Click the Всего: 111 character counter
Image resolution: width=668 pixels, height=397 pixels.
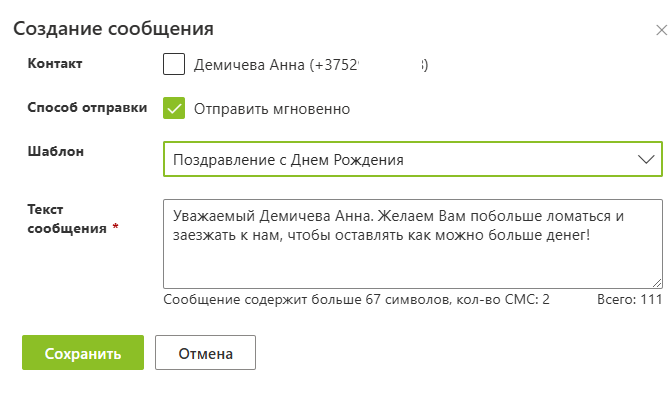(630, 299)
